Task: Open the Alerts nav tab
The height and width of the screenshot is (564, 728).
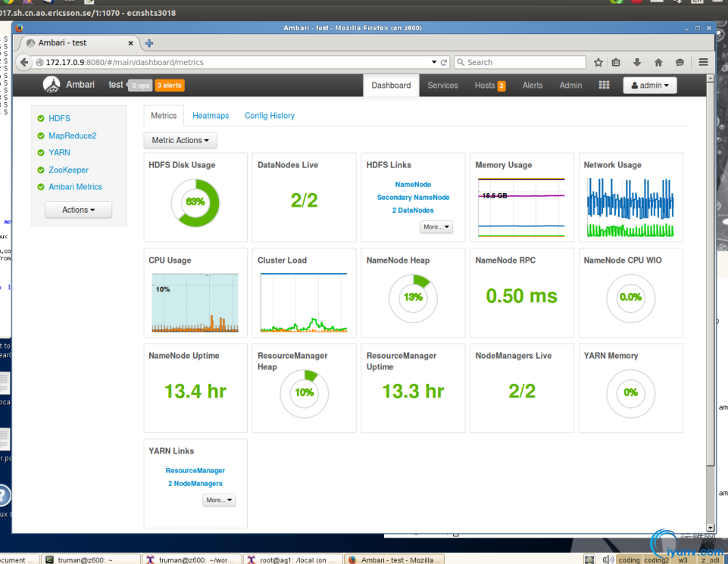Action: click(533, 86)
